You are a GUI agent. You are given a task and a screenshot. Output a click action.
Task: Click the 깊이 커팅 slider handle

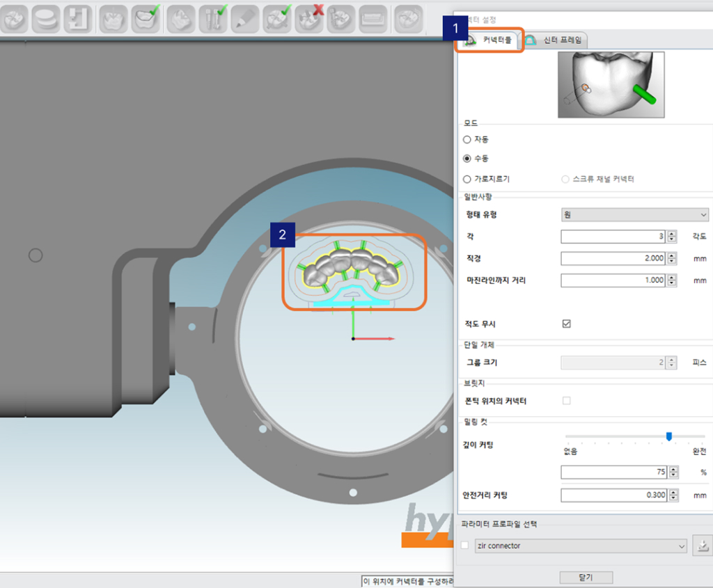[x=668, y=436]
